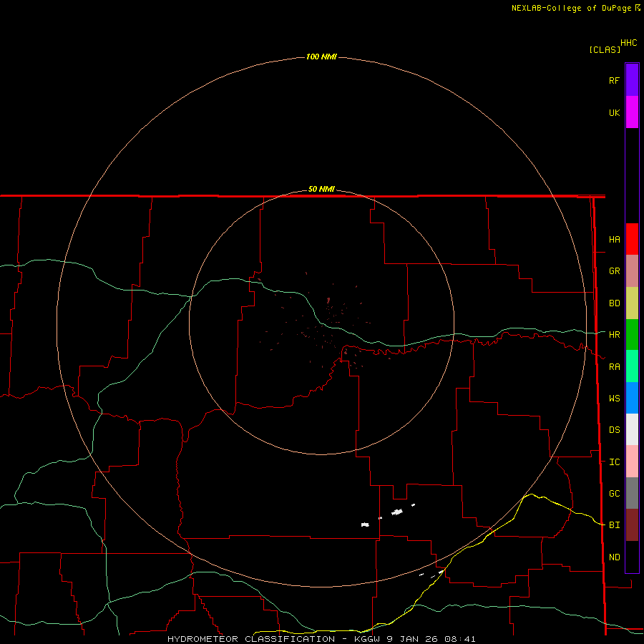Click the RA legend label

coord(614,367)
